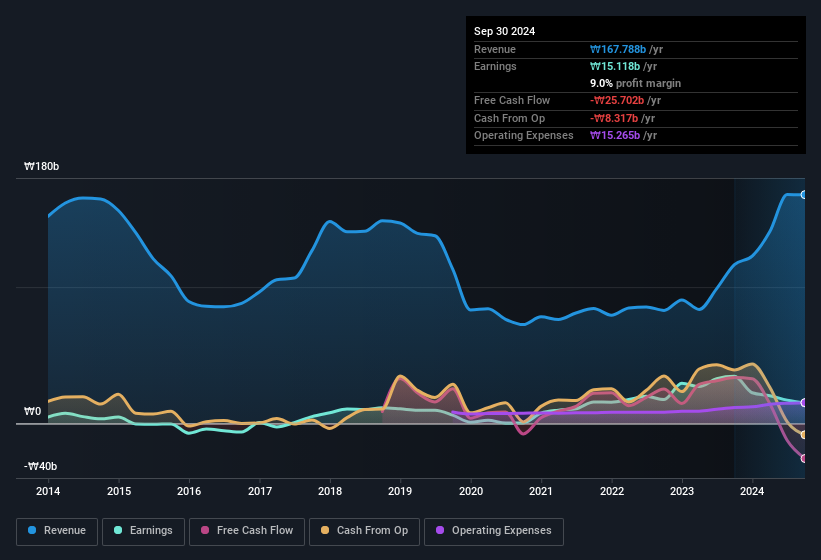Click the 2023 x-axis label
This screenshot has height=560, width=821.
(682, 491)
